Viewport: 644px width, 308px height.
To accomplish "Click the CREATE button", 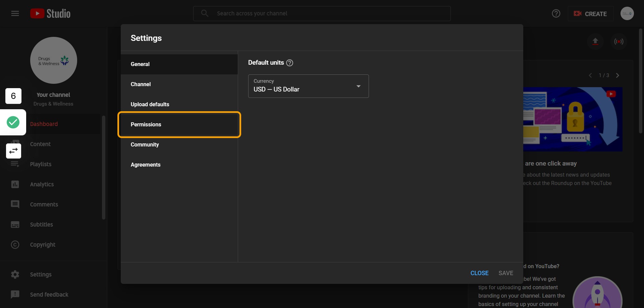I will coord(591,14).
